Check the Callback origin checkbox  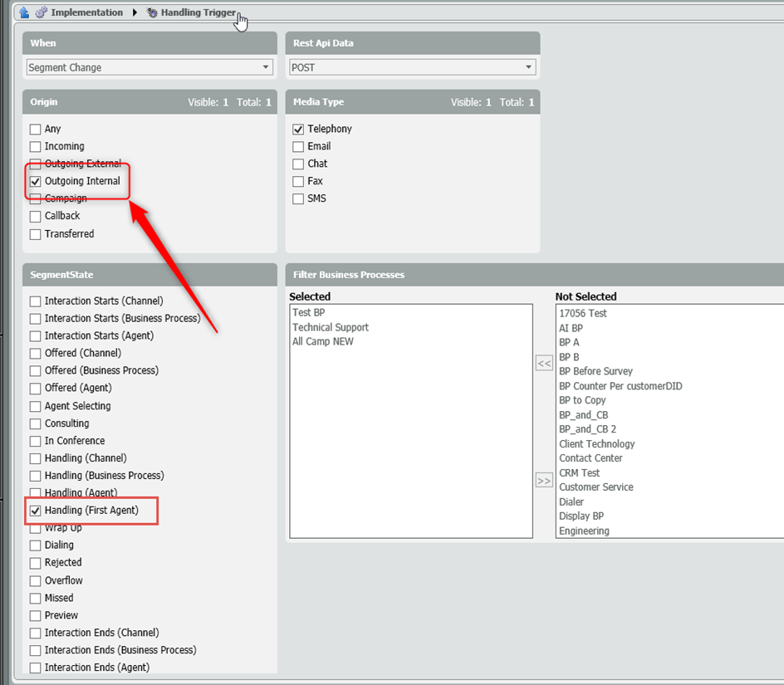[x=35, y=217]
